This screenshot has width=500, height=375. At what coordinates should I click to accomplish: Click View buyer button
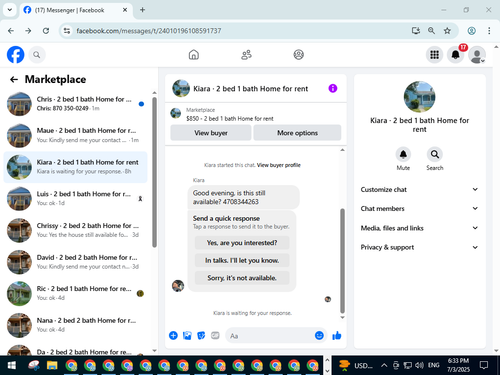[x=211, y=133]
